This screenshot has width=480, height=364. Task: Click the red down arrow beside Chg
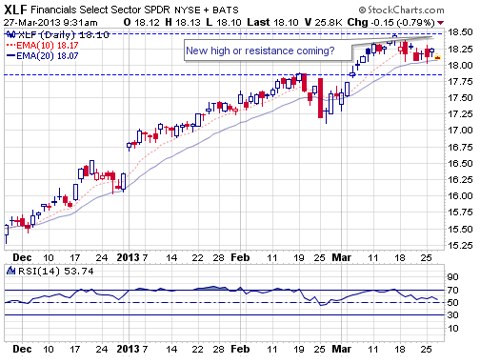pos(441,23)
